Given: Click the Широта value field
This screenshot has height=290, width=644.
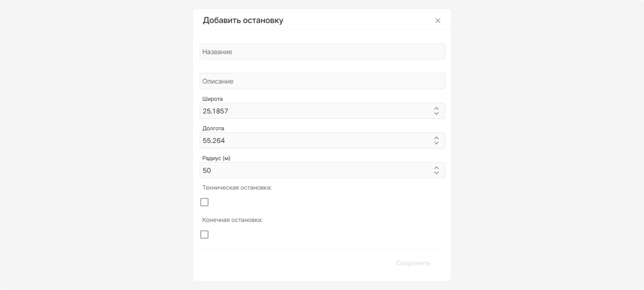Looking at the screenshot, I should click(315, 111).
